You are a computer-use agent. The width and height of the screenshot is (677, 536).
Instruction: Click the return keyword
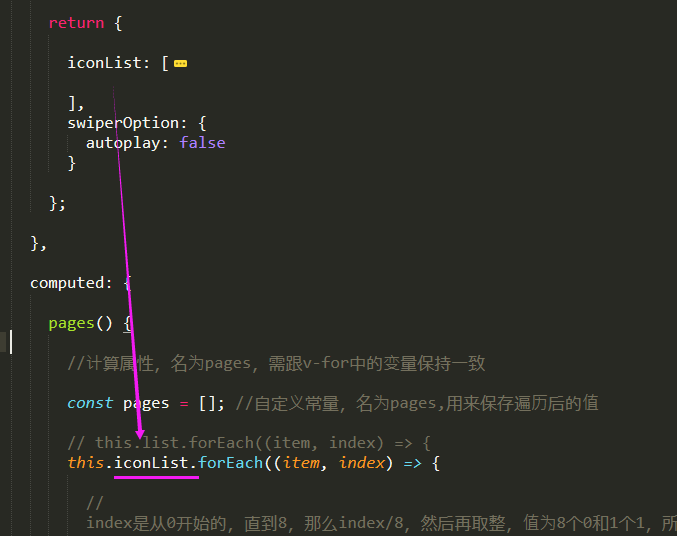(x=76, y=22)
